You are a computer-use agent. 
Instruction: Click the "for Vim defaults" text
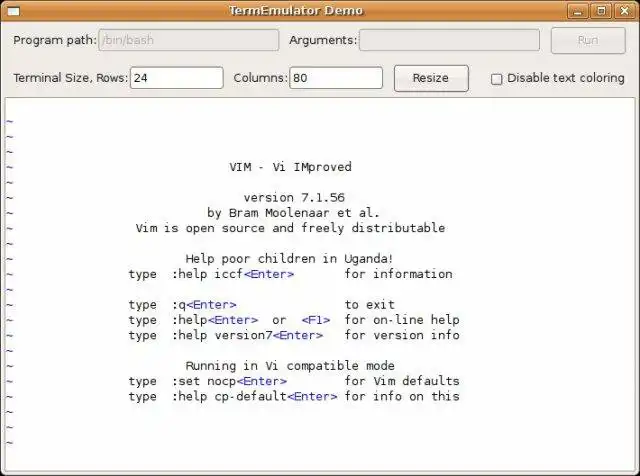tap(402, 381)
